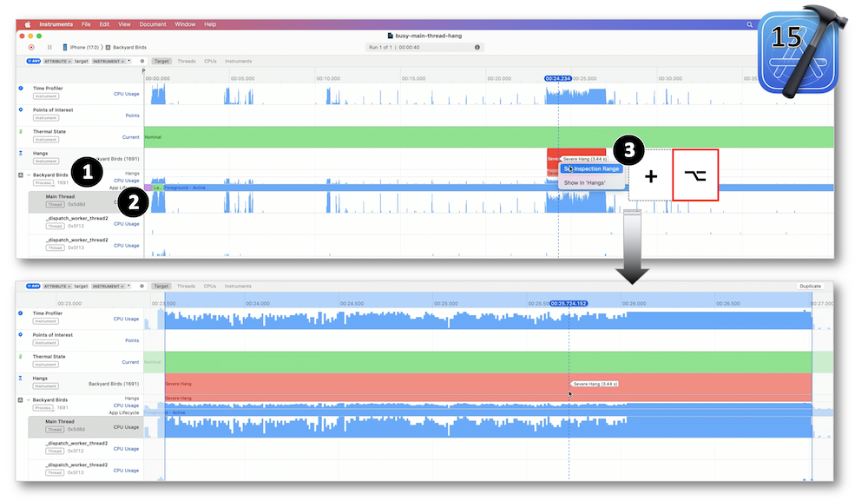Viewport: 868px width, 501px height.
Task: Select the _dispatch_worker_thread2 0x5f12 row in the upper window
Action: click(86, 222)
